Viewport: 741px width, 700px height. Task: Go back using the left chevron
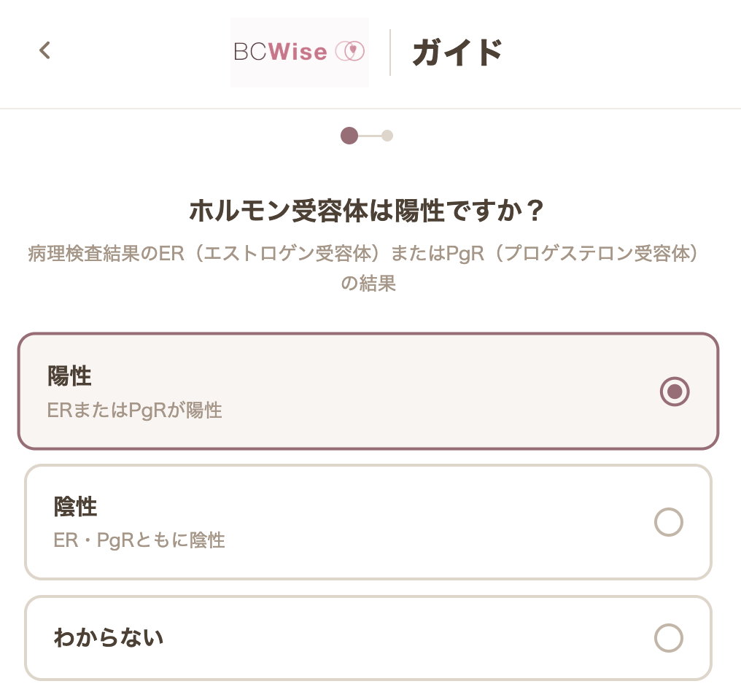(x=45, y=50)
